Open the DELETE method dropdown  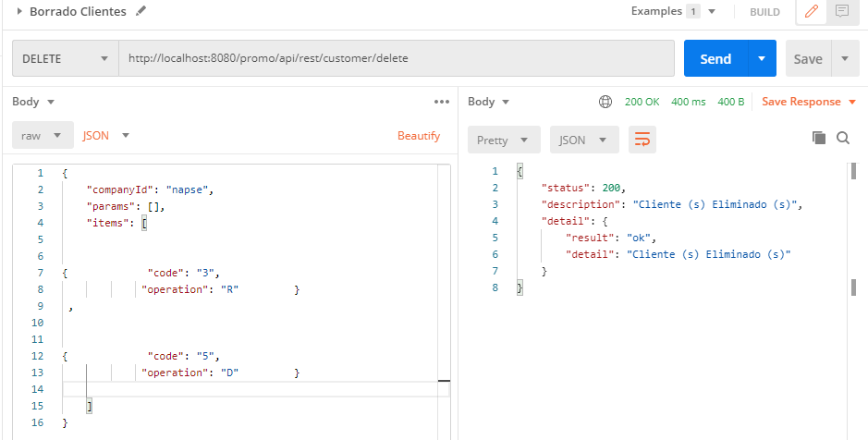click(x=65, y=58)
